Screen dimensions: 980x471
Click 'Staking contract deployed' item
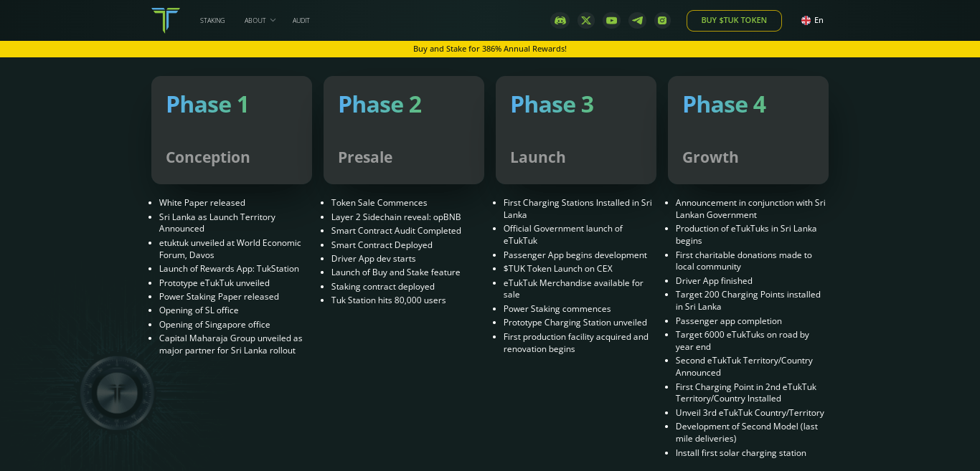(x=382, y=287)
